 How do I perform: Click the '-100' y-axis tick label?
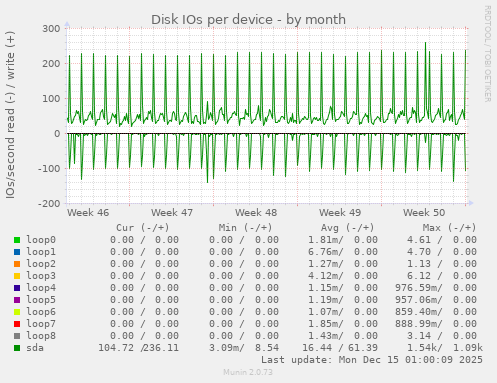click(49, 169)
